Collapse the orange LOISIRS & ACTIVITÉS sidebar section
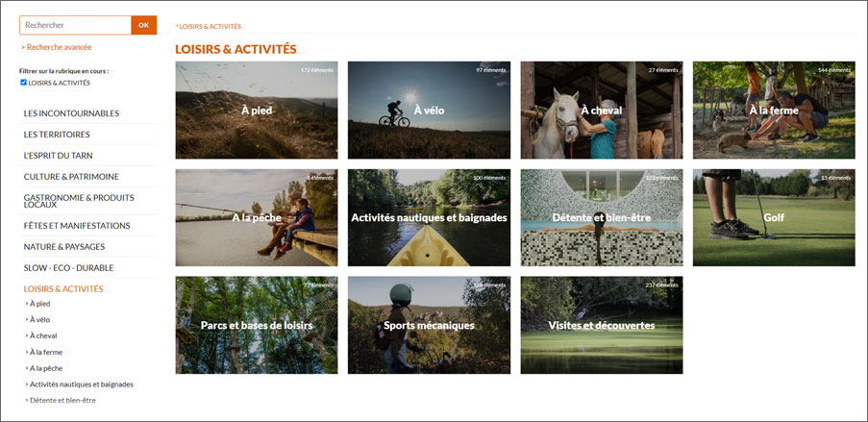Screen dimensions: 868x422 pyautogui.click(x=63, y=288)
